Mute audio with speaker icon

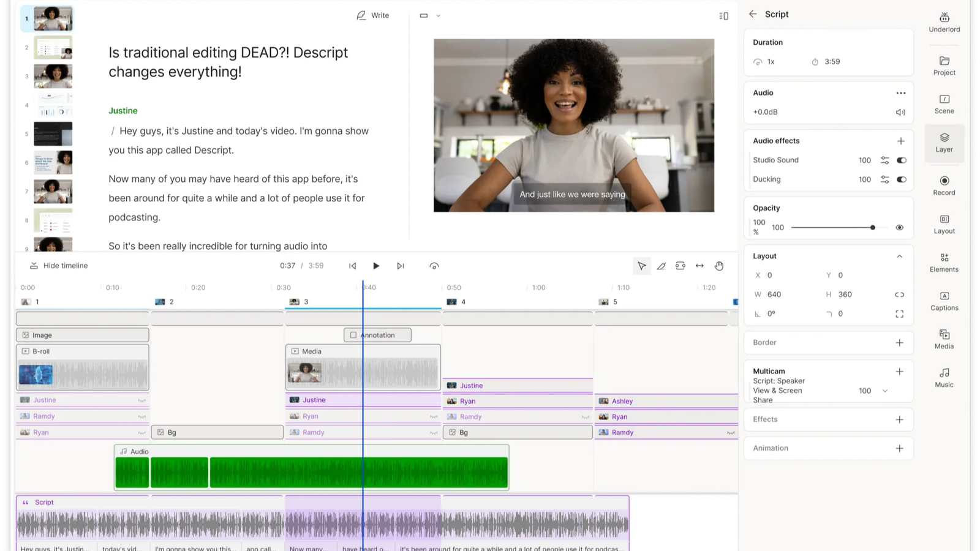[900, 112]
